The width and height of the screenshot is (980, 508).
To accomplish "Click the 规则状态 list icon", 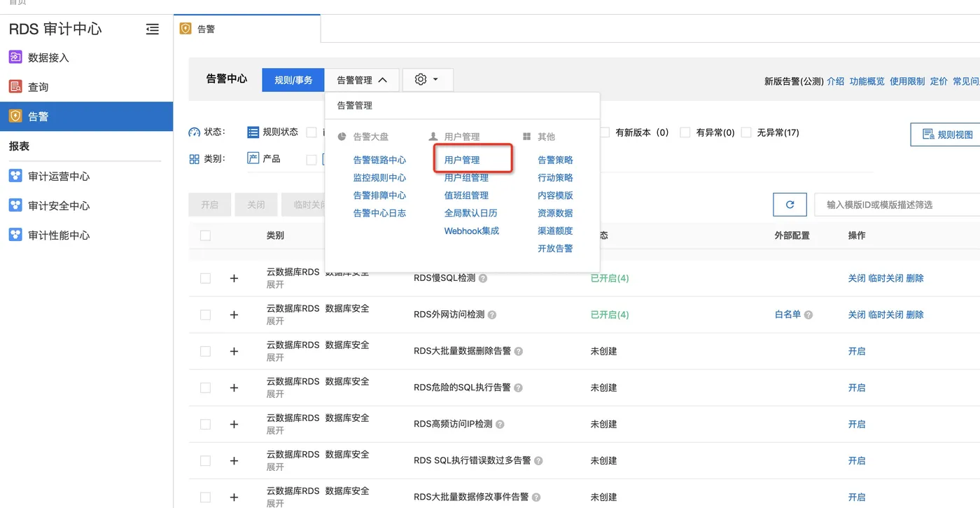I will pyautogui.click(x=253, y=132).
